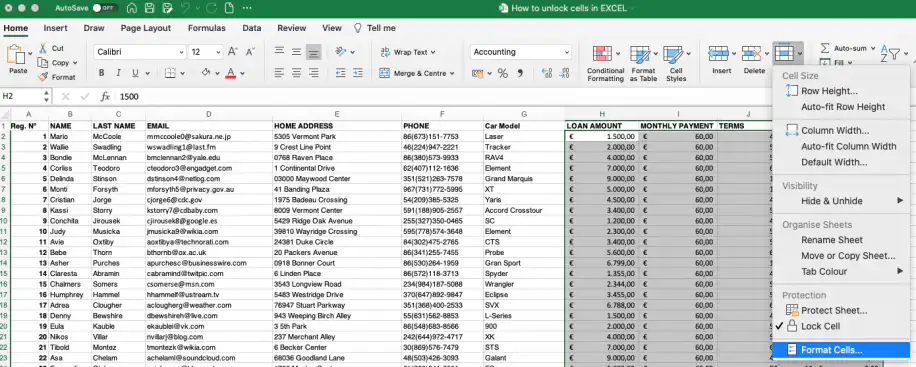916x367 pixels.
Task: Switch to the Page Layout tab
Action: 145,28
